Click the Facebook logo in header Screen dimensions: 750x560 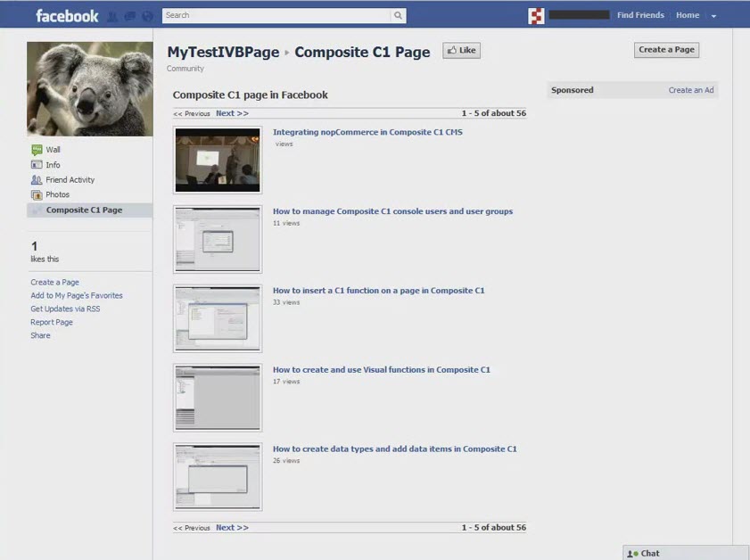pyautogui.click(x=67, y=15)
